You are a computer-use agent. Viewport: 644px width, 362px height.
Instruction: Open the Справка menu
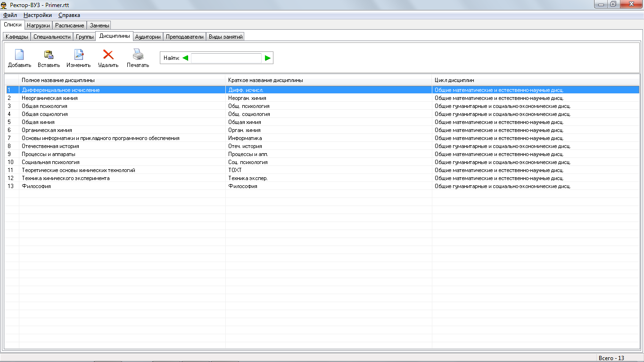(69, 15)
